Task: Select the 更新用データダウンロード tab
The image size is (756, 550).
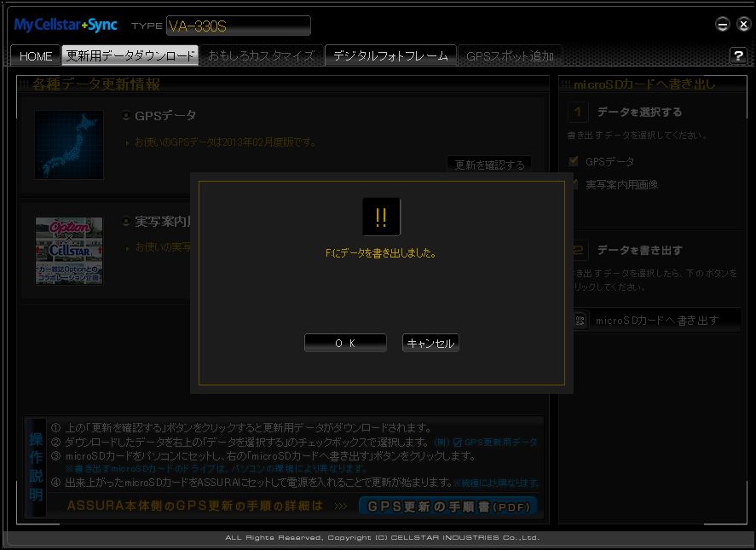Action: point(130,56)
